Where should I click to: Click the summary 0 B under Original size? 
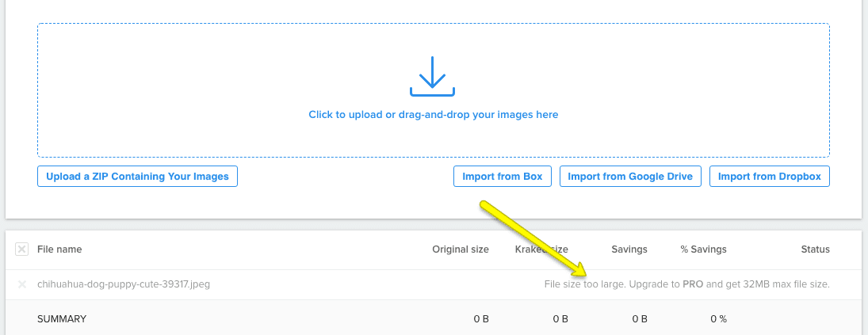481,319
